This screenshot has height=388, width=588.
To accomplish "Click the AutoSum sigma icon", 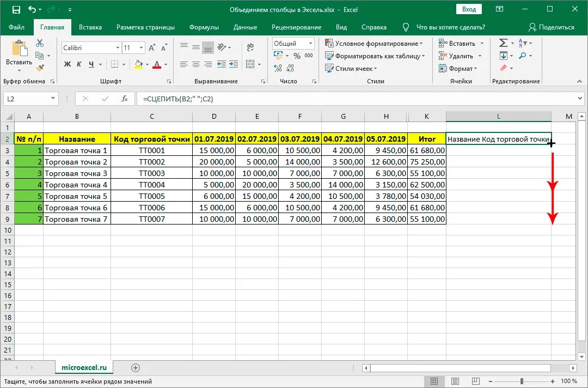I will (503, 43).
